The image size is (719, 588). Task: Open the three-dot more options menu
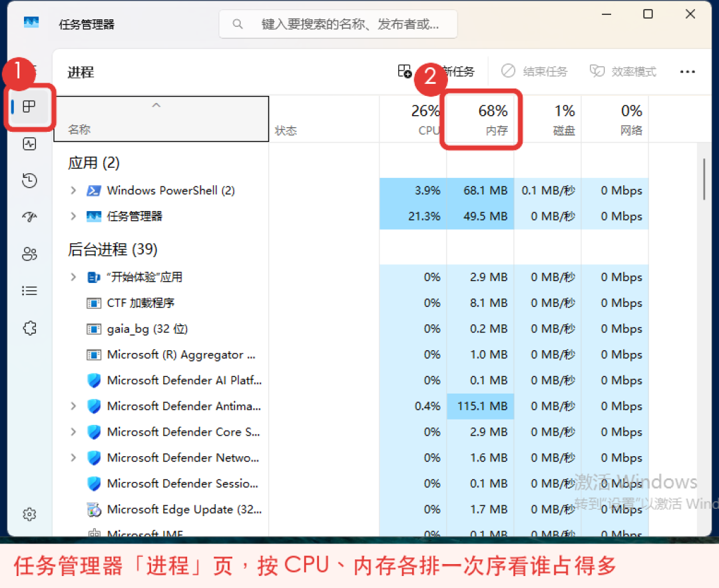click(687, 71)
